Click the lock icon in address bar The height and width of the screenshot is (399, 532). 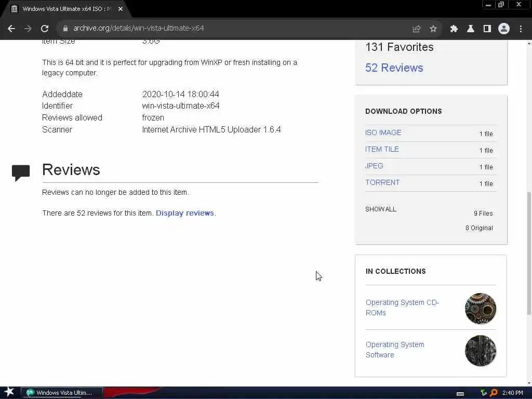pyautogui.click(x=65, y=29)
